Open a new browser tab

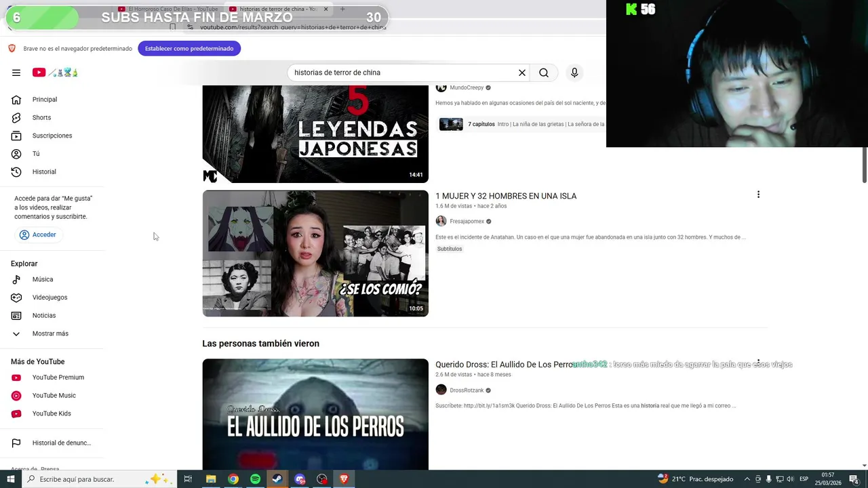pos(342,9)
